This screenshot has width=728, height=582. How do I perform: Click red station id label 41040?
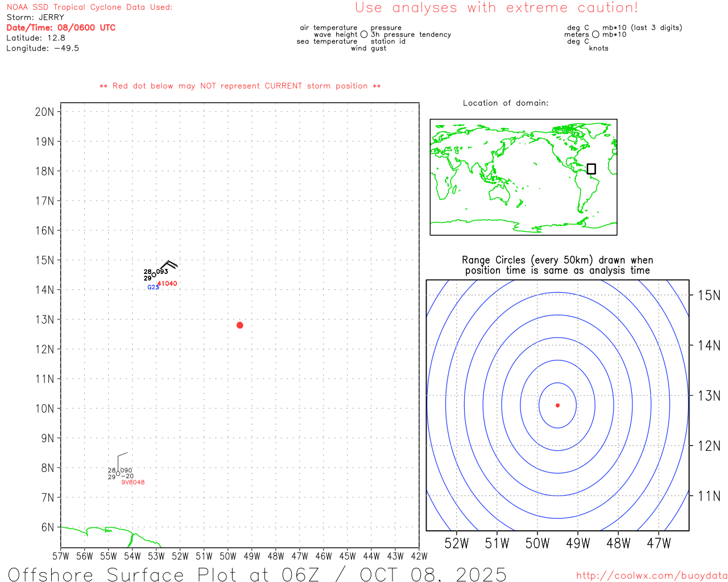[167, 283]
